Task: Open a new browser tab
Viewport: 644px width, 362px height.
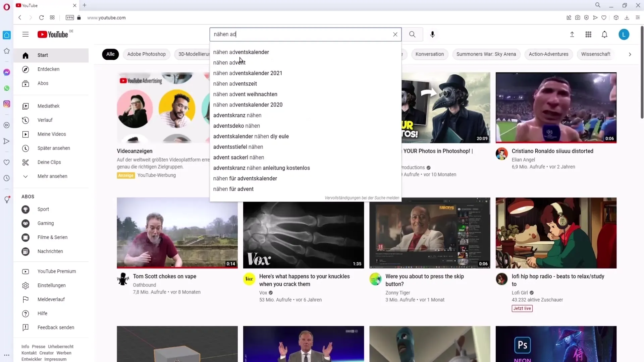Action: click(x=85, y=5)
